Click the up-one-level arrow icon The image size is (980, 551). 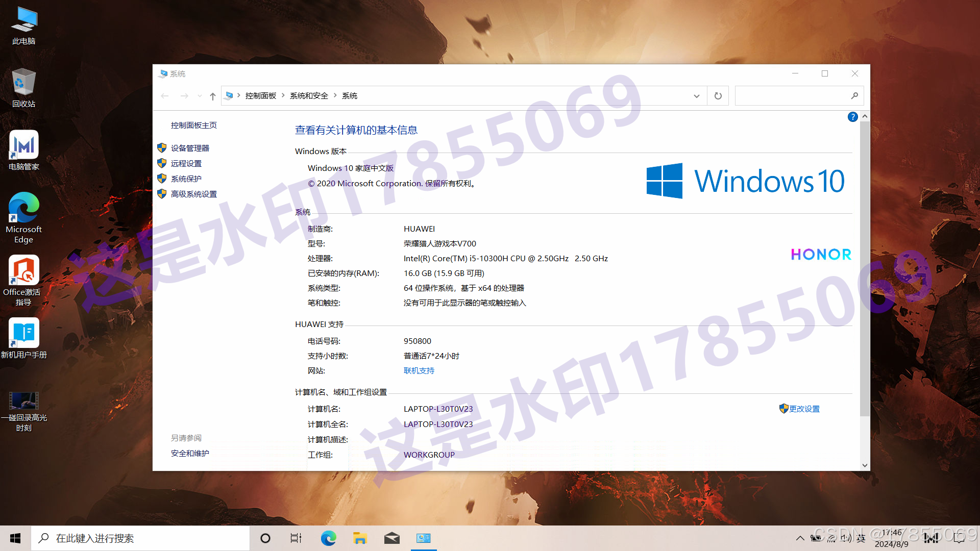click(x=213, y=96)
